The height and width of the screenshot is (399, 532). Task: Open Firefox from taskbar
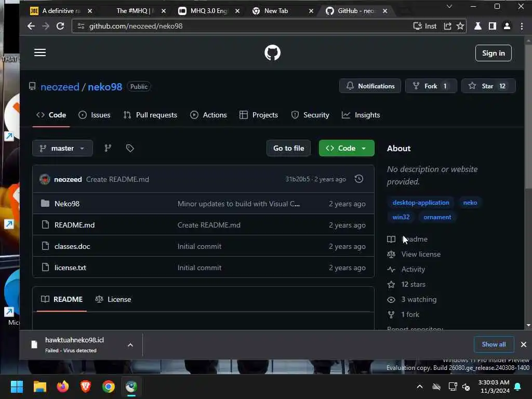tap(62, 387)
